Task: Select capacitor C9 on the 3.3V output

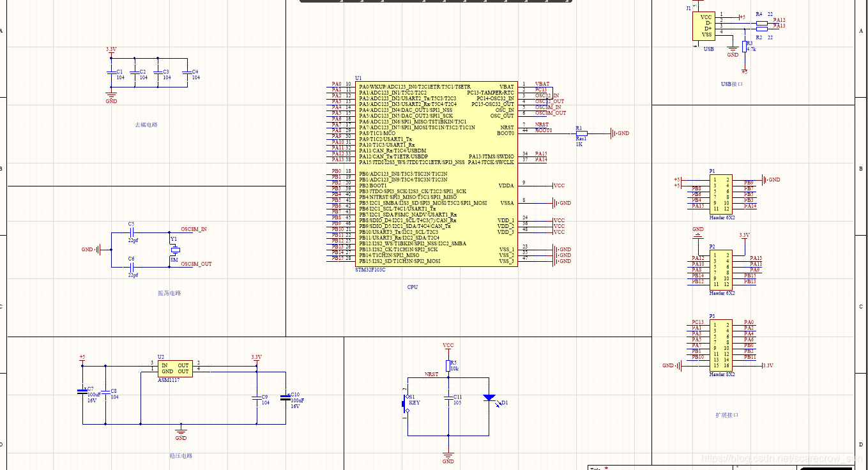Action: pyautogui.click(x=256, y=398)
